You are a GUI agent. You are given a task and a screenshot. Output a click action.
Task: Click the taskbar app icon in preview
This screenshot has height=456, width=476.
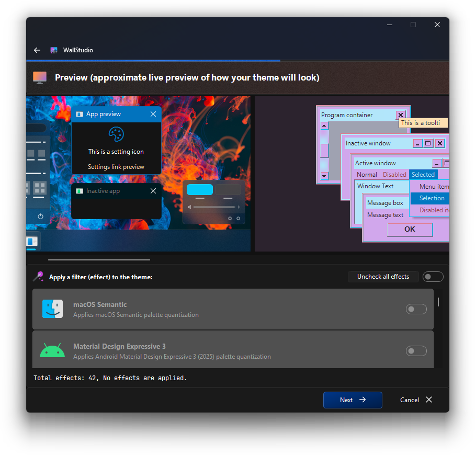coord(32,242)
